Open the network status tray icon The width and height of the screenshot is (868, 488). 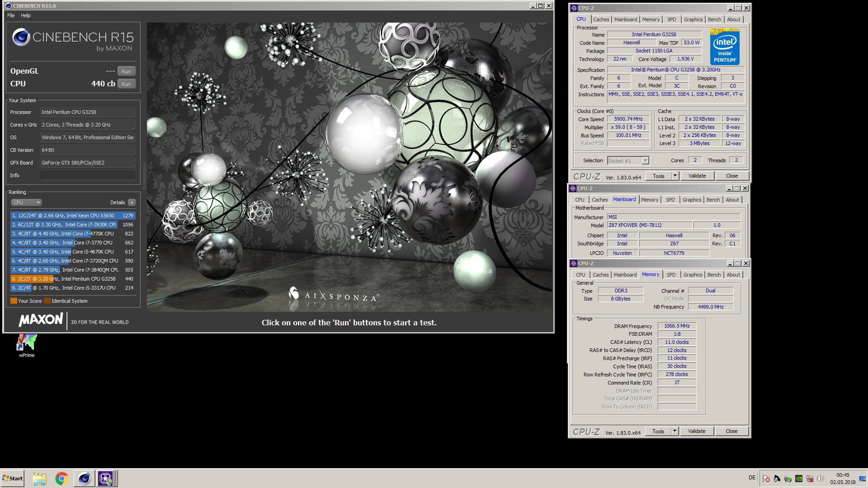[810, 479]
